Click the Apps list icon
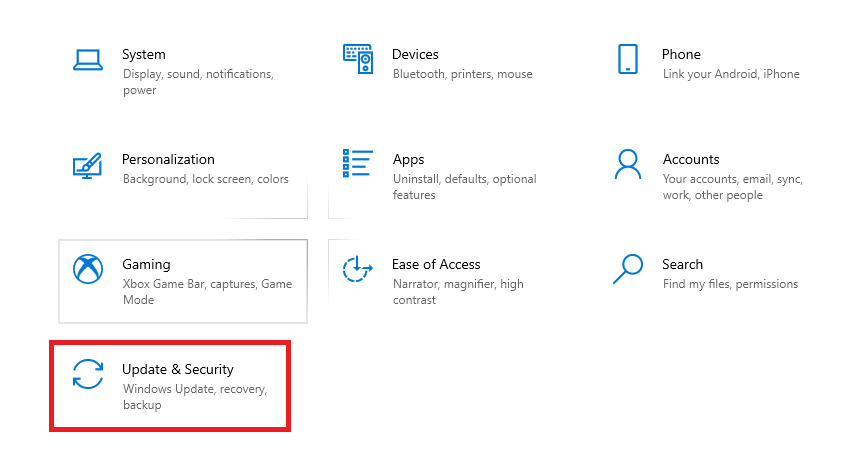862x449 pixels. pos(358,164)
